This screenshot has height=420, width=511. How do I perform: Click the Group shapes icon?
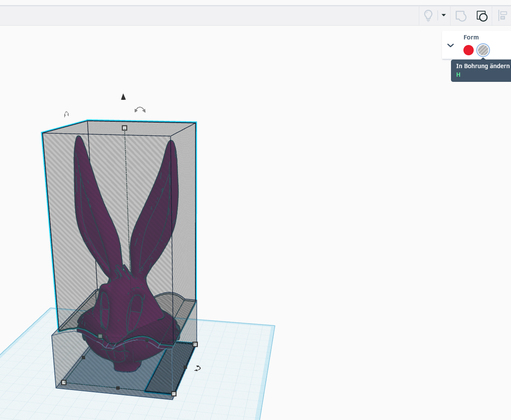click(461, 15)
